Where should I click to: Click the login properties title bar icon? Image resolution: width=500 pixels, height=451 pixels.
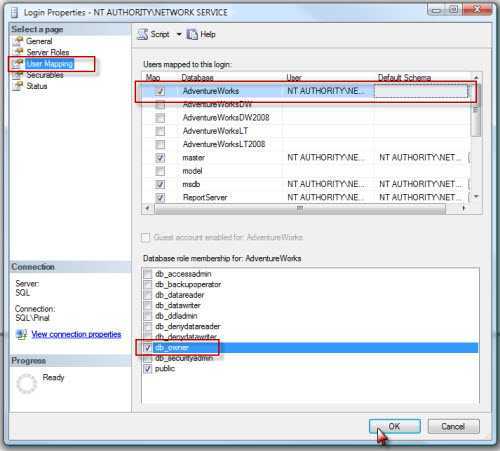(14, 13)
